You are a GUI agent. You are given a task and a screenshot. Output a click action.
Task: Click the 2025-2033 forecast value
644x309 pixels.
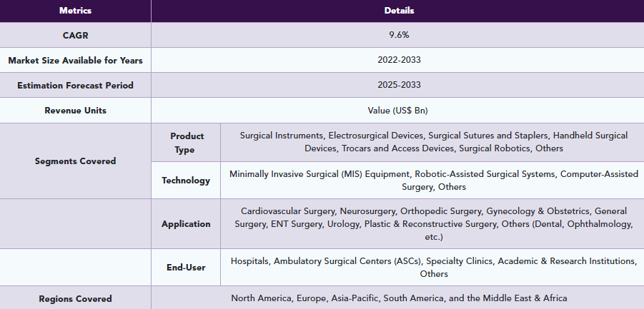[x=398, y=86]
